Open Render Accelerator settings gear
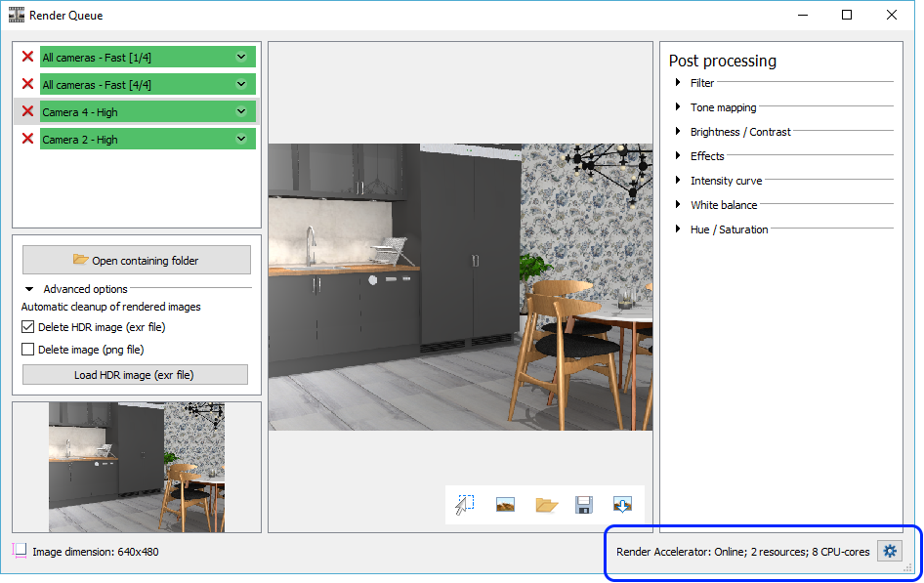924x583 pixels. [x=889, y=552]
